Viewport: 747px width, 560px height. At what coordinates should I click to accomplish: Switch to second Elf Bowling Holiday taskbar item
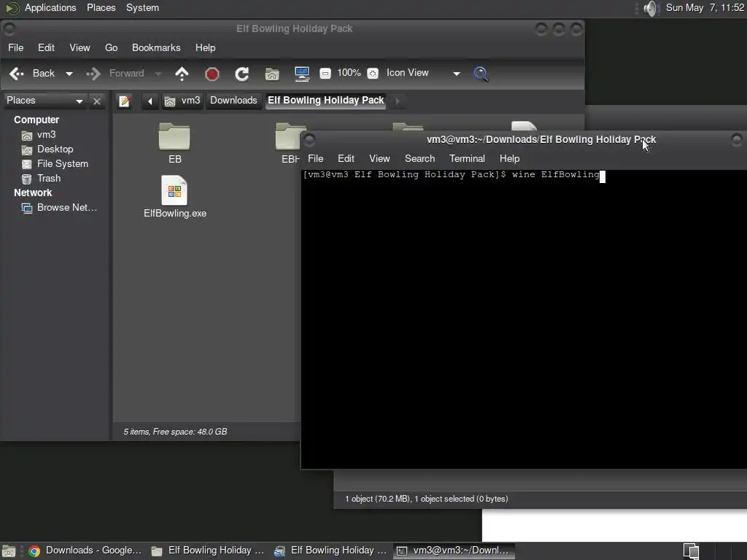click(x=330, y=551)
